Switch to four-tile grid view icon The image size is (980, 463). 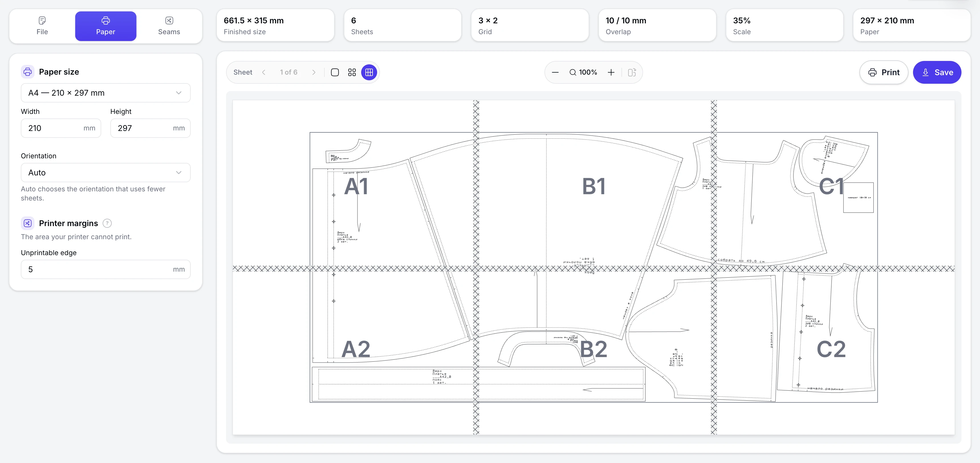[x=352, y=72]
